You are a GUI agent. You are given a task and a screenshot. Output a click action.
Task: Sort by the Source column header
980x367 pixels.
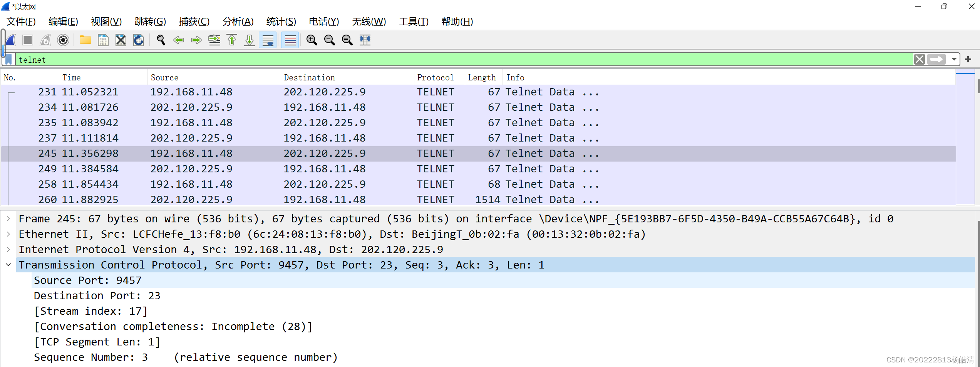[x=214, y=77]
